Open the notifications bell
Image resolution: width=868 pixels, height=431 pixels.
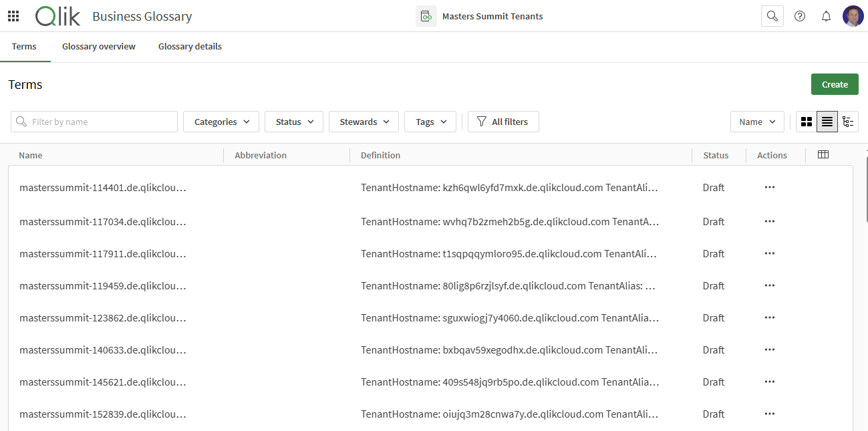tap(826, 16)
